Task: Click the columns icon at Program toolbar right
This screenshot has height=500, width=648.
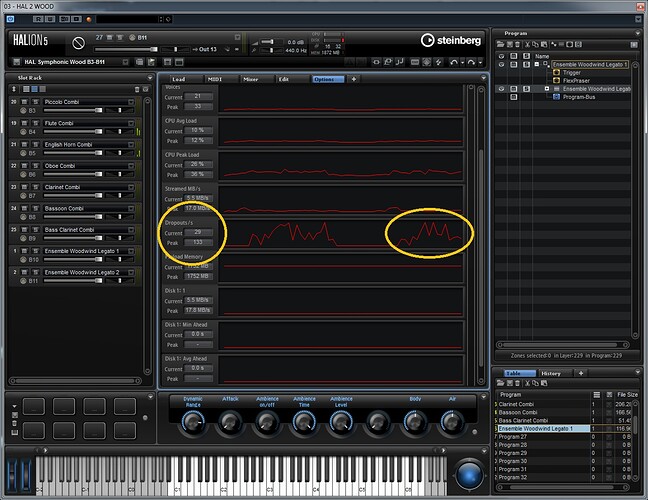Action: pyautogui.click(x=634, y=44)
